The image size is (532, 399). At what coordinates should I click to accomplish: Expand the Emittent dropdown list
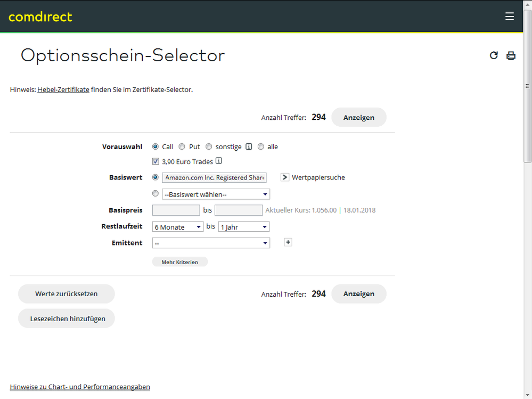point(211,243)
